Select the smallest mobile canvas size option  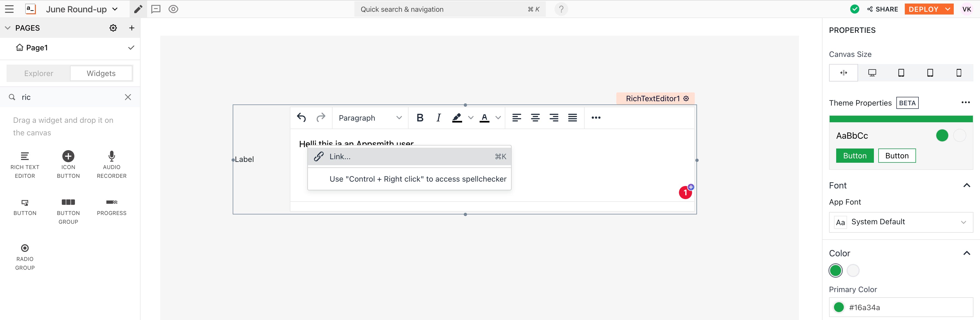click(x=958, y=73)
